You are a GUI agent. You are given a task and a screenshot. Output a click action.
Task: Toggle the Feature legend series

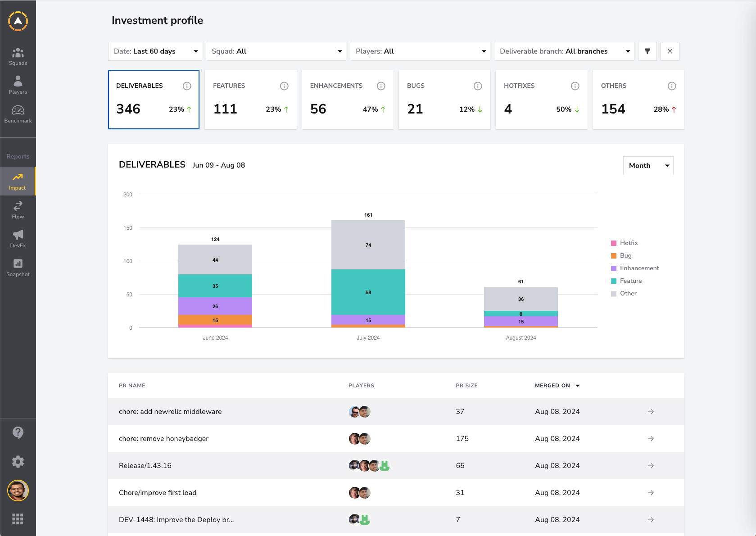tap(626, 281)
